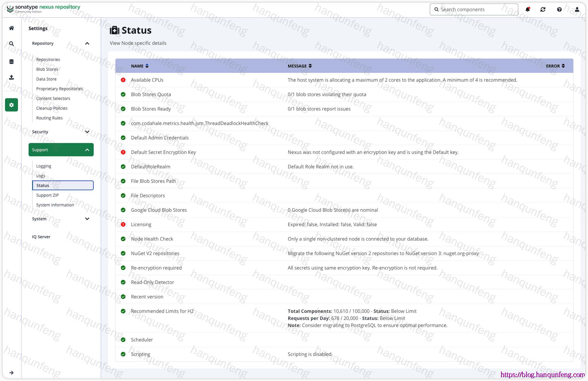Click the Scripting green check icon
The width and height of the screenshot is (588, 381).
123,354
